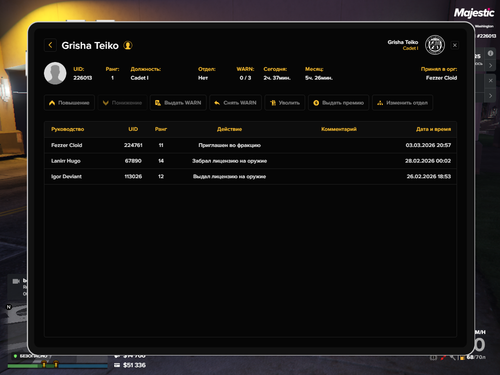This screenshot has height=375, width=500.
Task: Give a bonus via Выдать премию
Action: (x=338, y=103)
